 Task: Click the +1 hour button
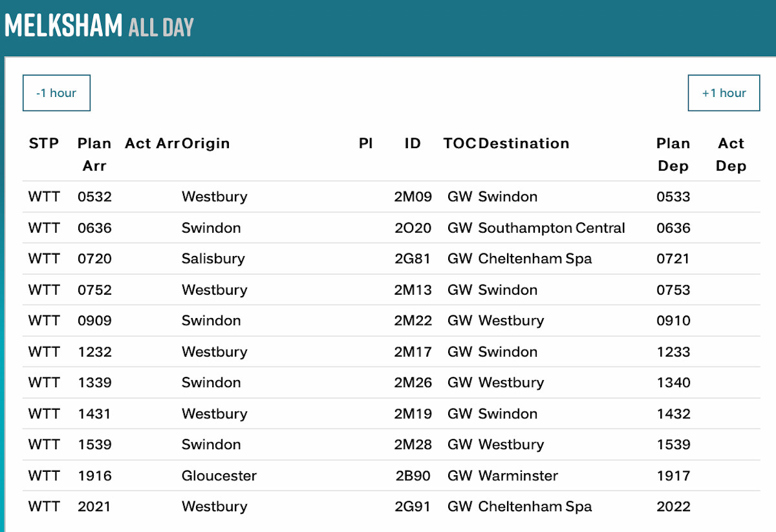724,93
